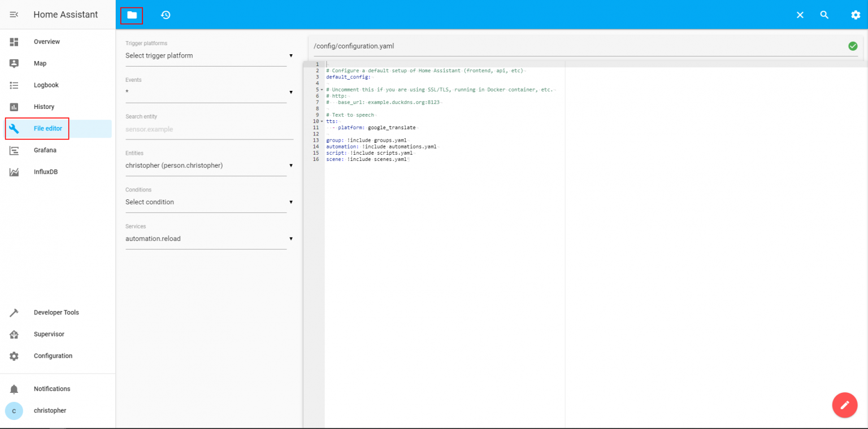Click the red pencil edit button
The width and height of the screenshot is (868, 429).
(844, 405)
